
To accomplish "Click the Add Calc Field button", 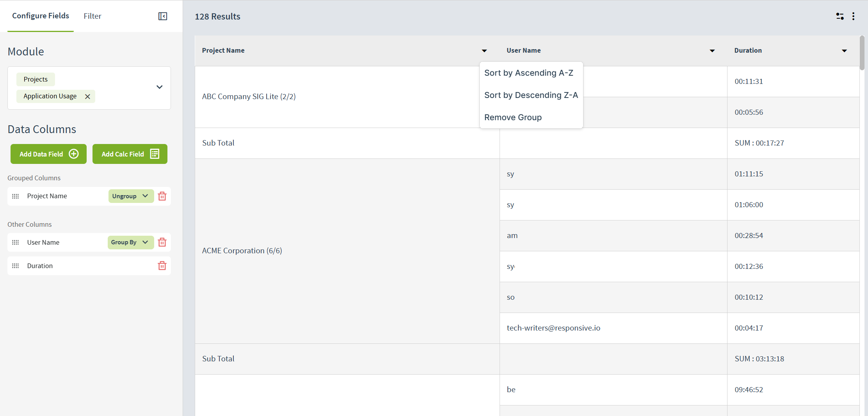I will [x=130, y=154].
